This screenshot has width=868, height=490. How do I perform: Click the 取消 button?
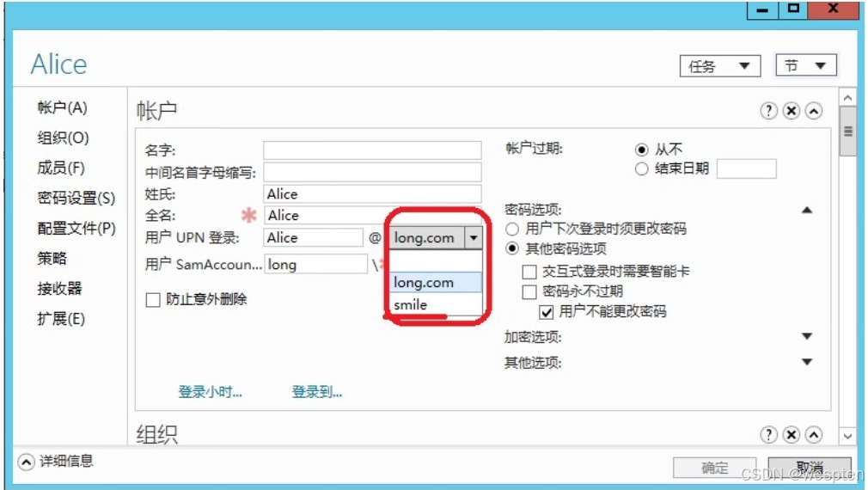(x=810, y=468)
